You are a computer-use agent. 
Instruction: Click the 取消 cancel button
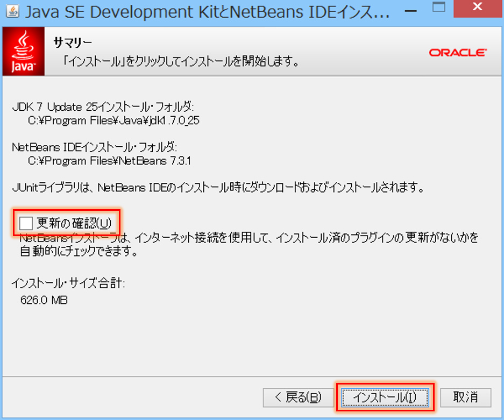[x=465, y=397]
